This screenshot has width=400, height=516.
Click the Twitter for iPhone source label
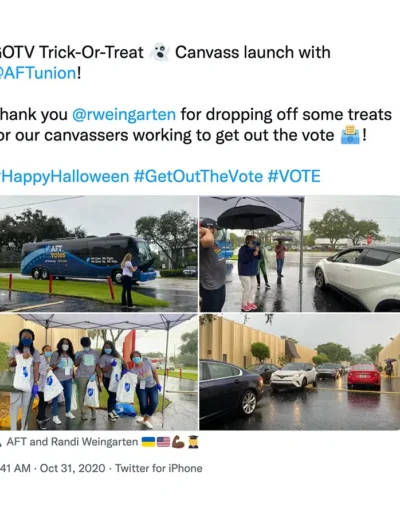(159, 468)
